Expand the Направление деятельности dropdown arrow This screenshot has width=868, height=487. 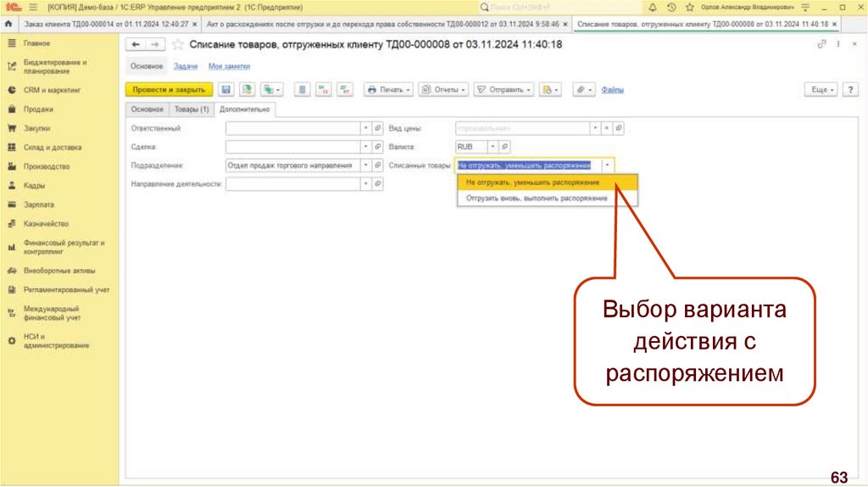366,183
